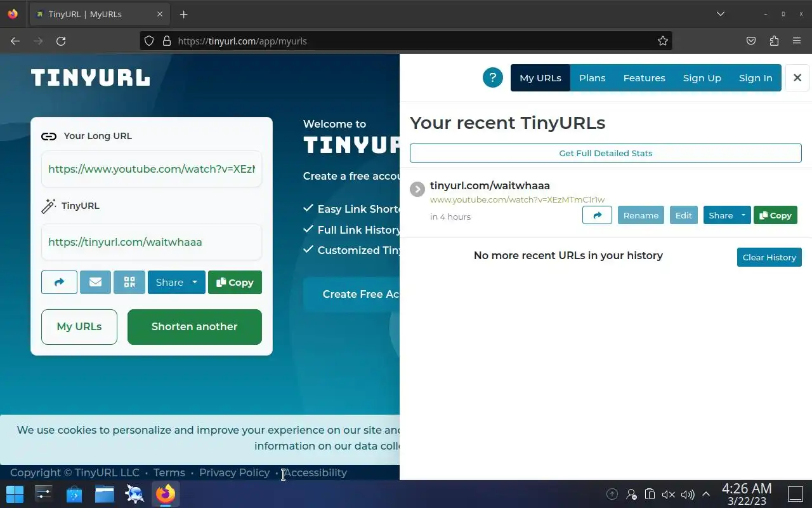The width and height of the screenshot is (812, 508).
Task: Open the Plans menu item
Action: (x=593, y=77)
